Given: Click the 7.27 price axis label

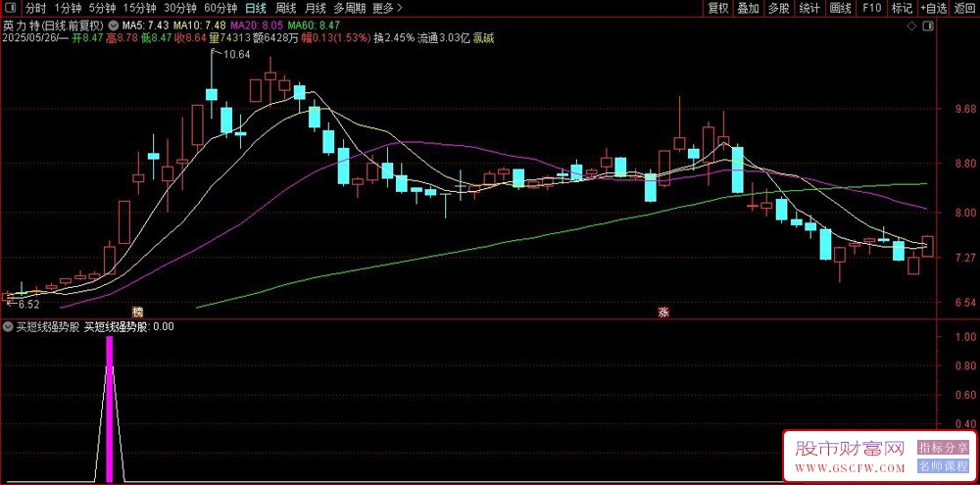Looking at the screenshot, I should pos(965,258).
